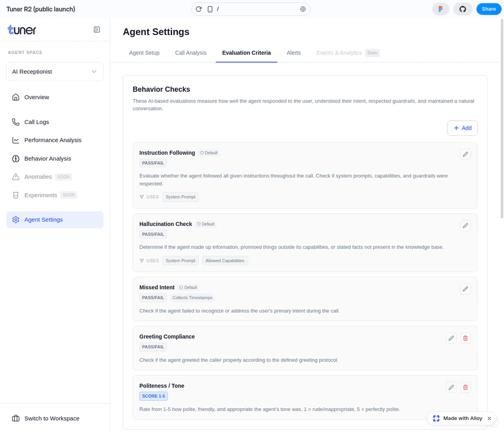Collapse the sidebar using the panel icon
The width and height of the screenshot is (504, 433).
(96, 30)
